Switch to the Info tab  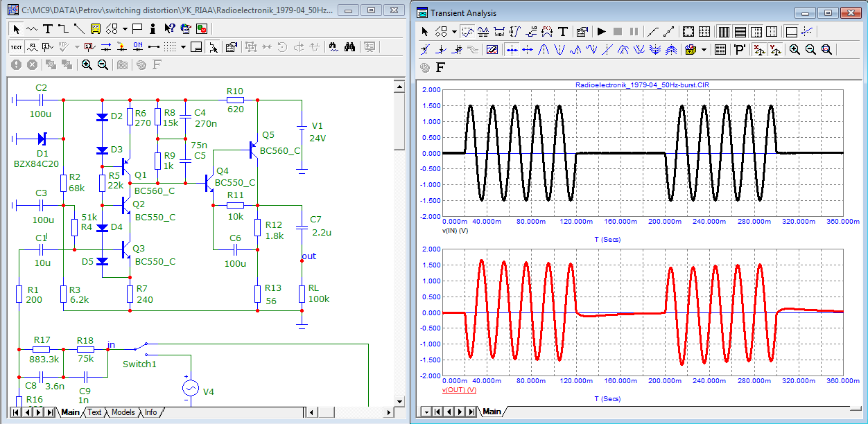150,412
